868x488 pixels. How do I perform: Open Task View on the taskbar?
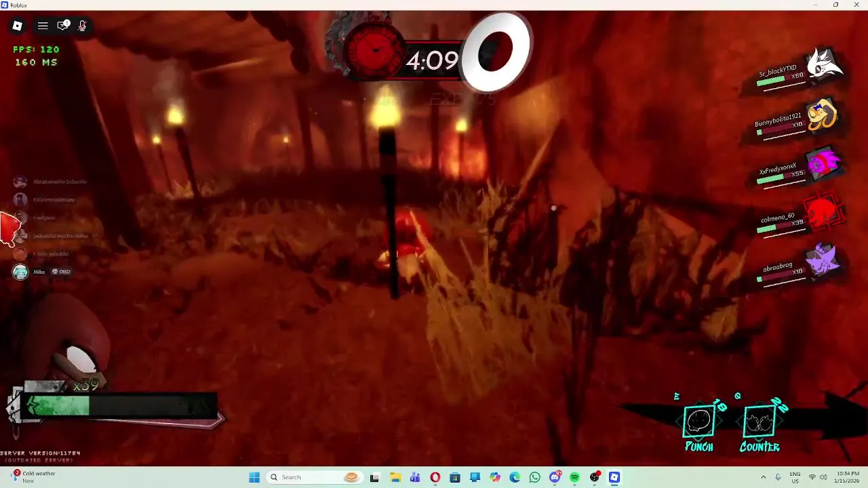374,477
